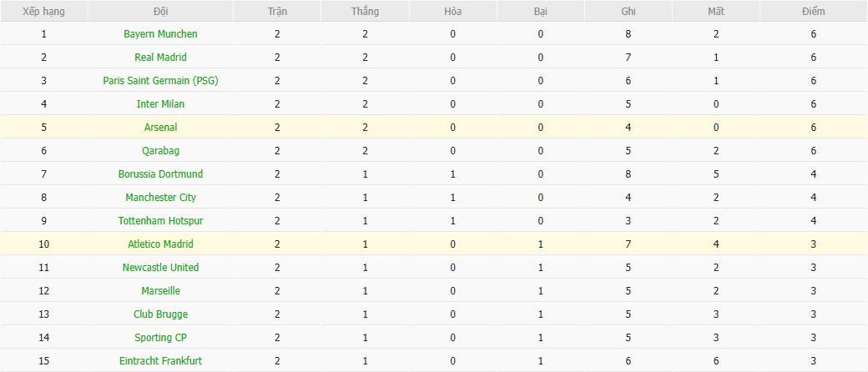Screen dimensions: 868x372
Task: Click the Atletico Madrid team name
Action: 160,244
